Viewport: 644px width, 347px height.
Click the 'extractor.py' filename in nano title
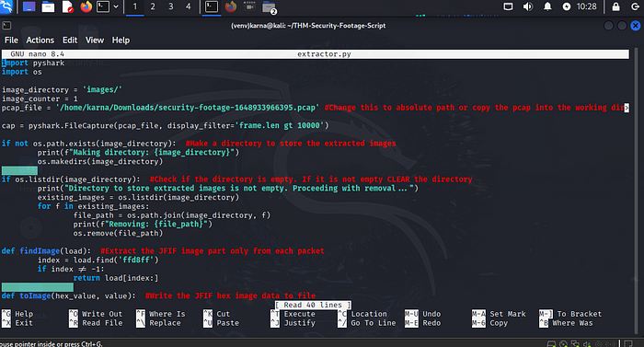point(324,54)
